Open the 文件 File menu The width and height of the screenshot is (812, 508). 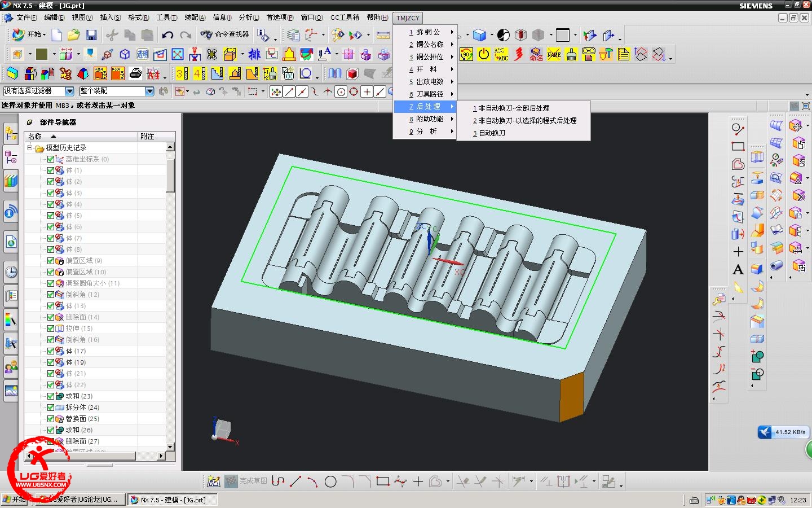coord(27,17)
